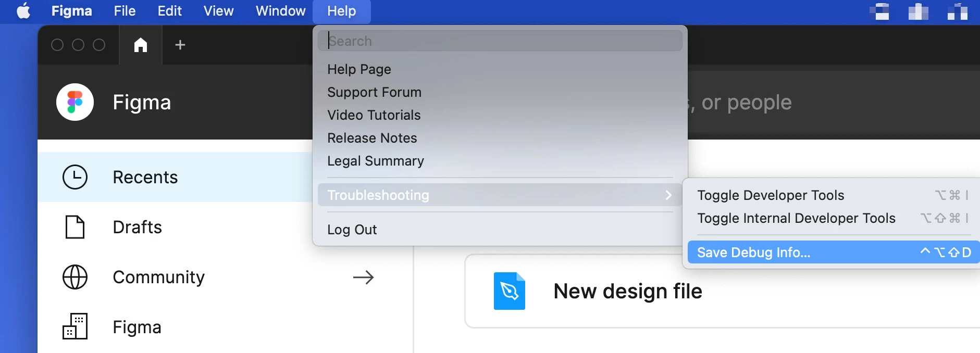The image size is (980, 353).
Task: Choose Video Tutorials from Help menu
Action: pos(500,115)
